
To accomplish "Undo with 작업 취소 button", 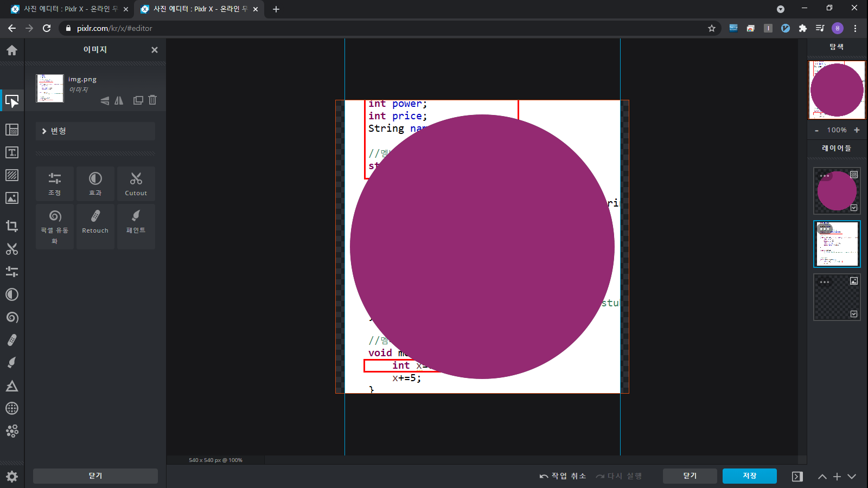I will 563,476.
